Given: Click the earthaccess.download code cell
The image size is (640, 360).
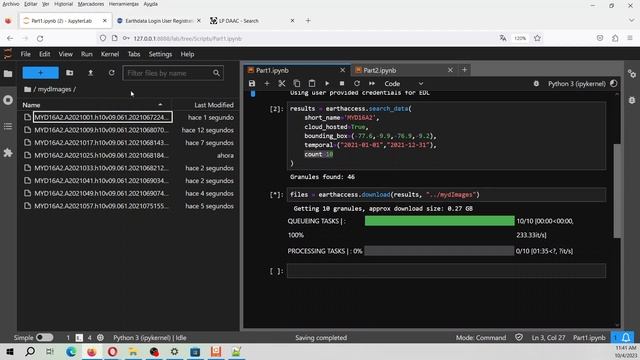Looking at the screenshot, I should coord(446,195).
